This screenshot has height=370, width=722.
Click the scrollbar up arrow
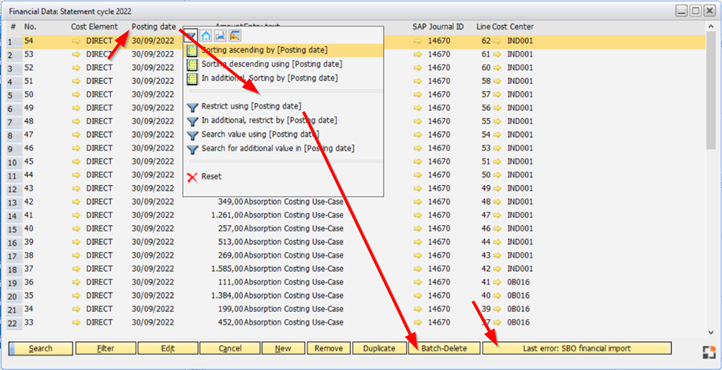tap(711, 27)
